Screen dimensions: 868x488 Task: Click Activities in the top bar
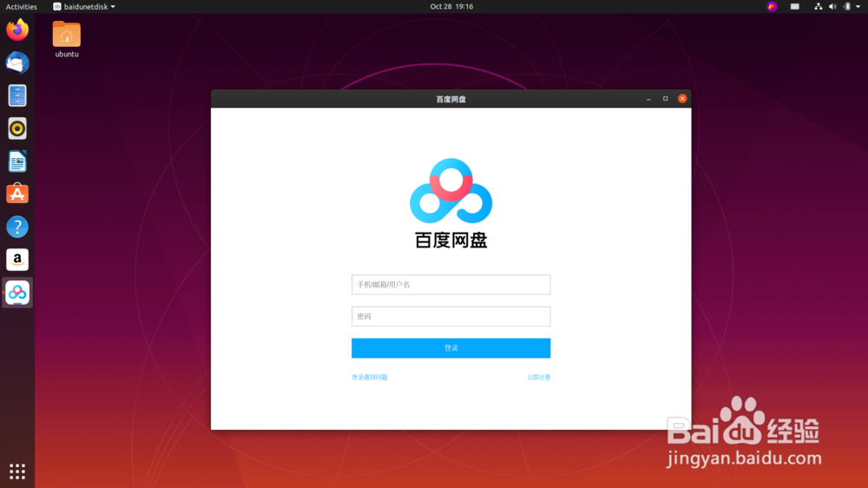(21, 7)
